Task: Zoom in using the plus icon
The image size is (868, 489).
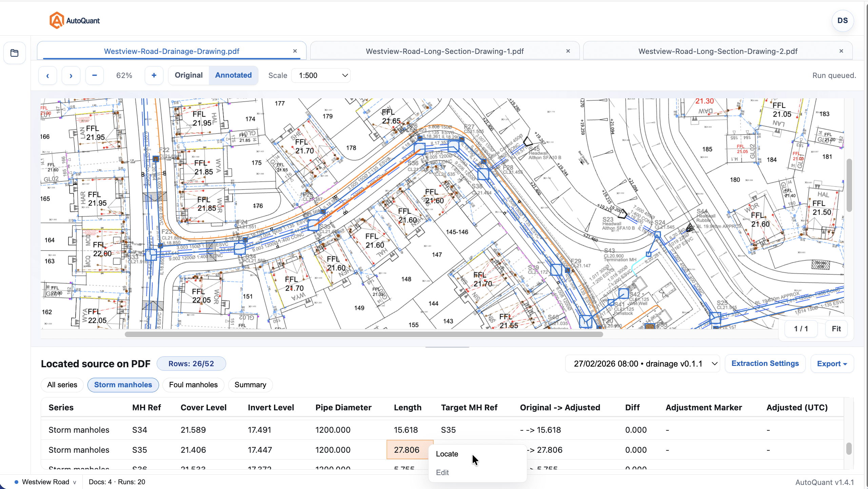Action: (x=154, y=75)
